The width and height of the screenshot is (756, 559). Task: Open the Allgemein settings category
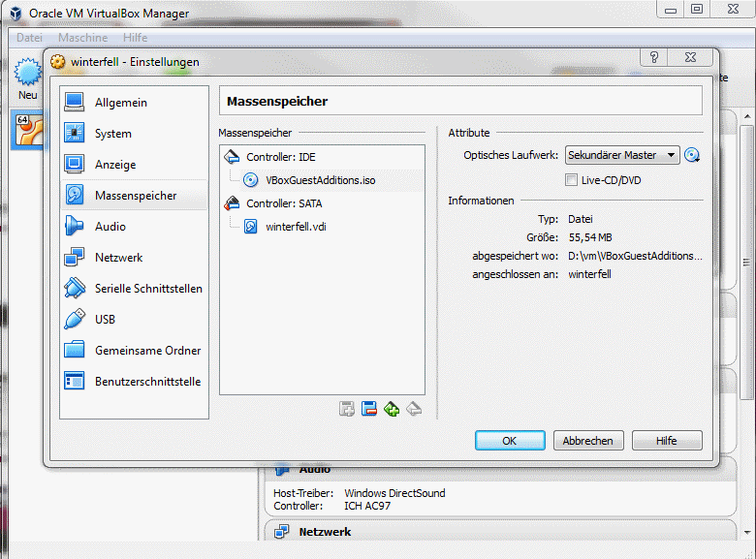134,102
